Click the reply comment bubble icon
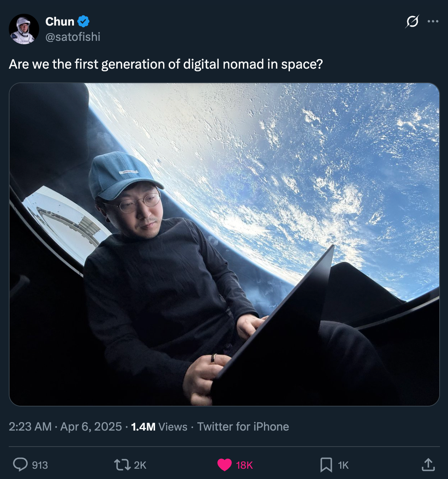The width and height of the screenshot is (448, 479). click(20, 465)
